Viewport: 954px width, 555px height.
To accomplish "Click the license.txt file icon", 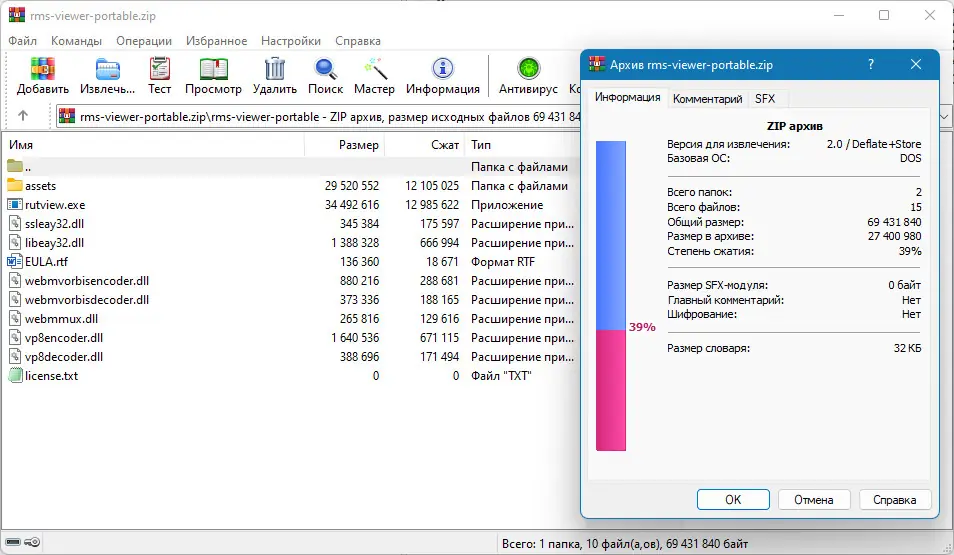I will (15, 375).
